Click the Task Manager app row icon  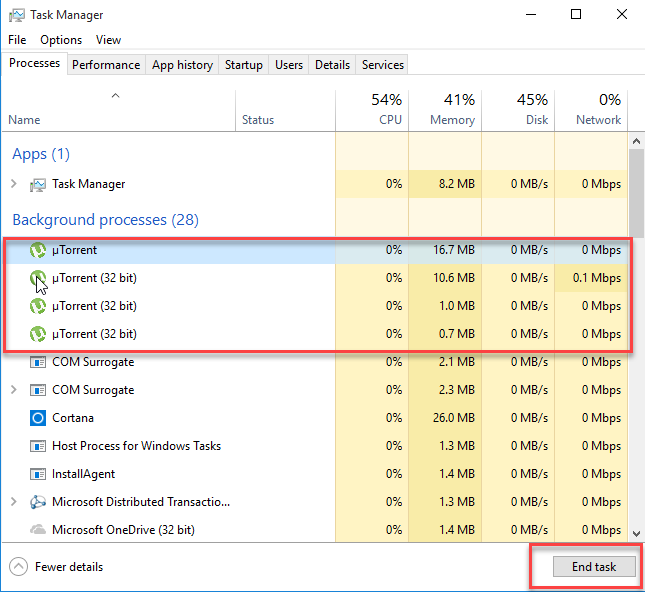[x=38, y=184]
